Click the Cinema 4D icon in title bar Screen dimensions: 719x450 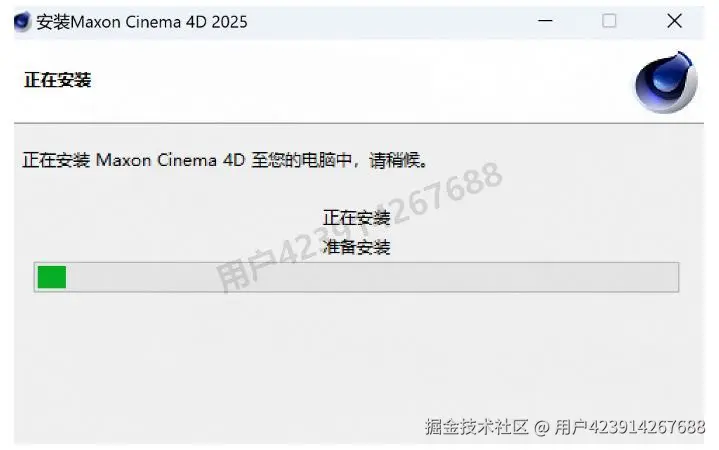click(22, 22)
